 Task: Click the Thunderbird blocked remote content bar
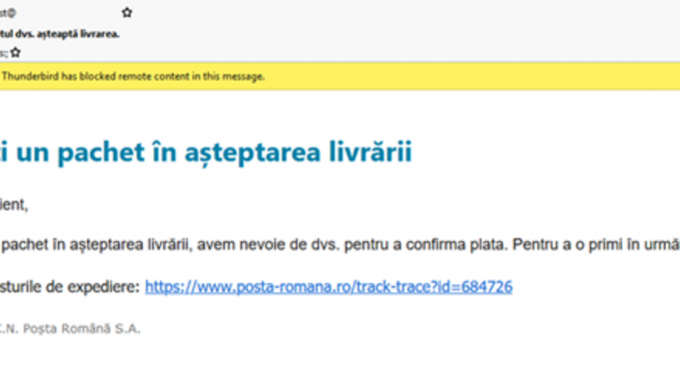[x=340, y=76]
